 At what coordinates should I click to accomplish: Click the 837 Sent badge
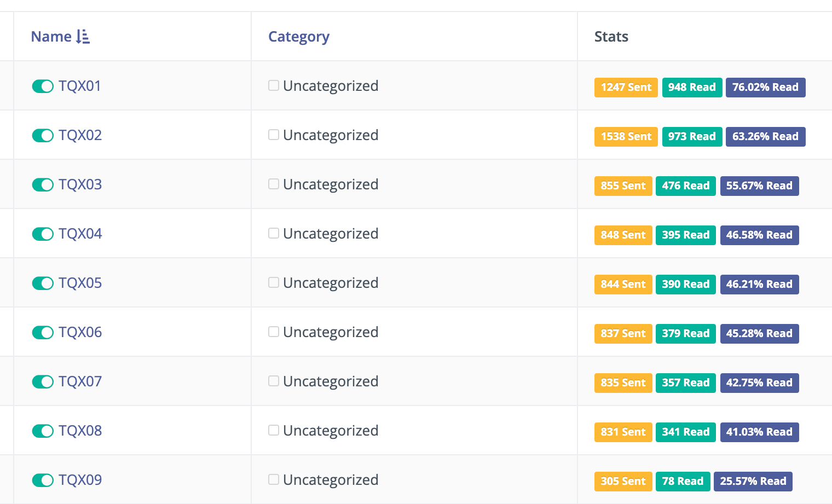click(623, 334)
